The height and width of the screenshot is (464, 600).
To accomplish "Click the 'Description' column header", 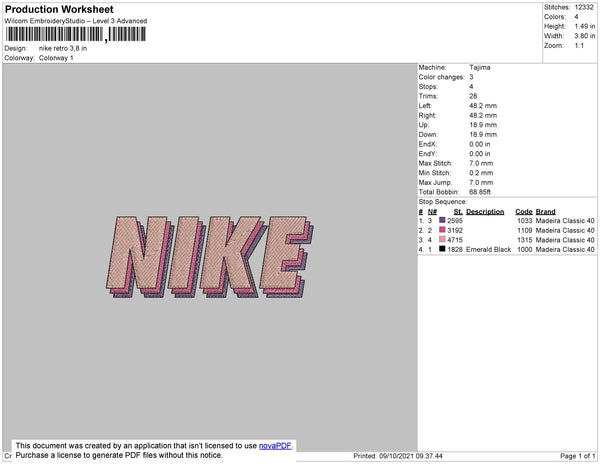I will tap(485, 212).
